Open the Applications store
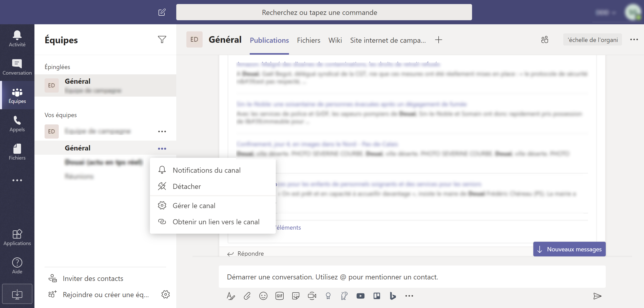 pyautogui.click(x=17, y=237)
